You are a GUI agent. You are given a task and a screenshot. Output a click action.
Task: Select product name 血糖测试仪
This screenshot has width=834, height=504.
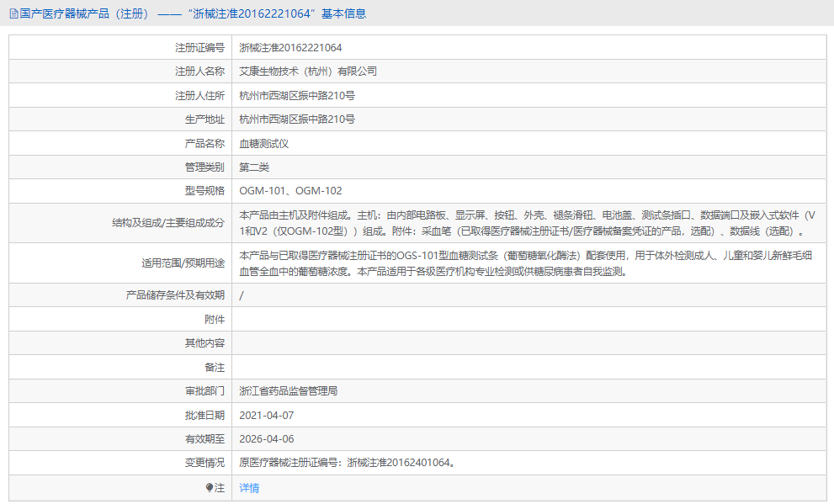(263, 144)
